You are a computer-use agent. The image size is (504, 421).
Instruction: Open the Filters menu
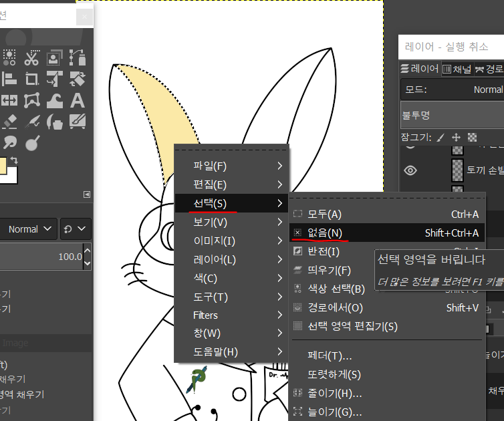coord(231,315)
